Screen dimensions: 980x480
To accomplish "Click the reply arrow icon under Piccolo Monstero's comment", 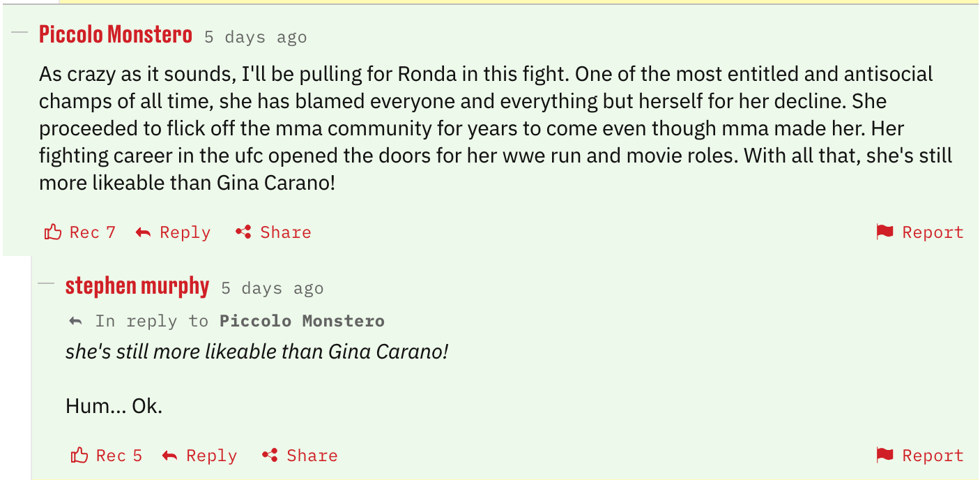I will pyautogui.click(x=143, y=232).
